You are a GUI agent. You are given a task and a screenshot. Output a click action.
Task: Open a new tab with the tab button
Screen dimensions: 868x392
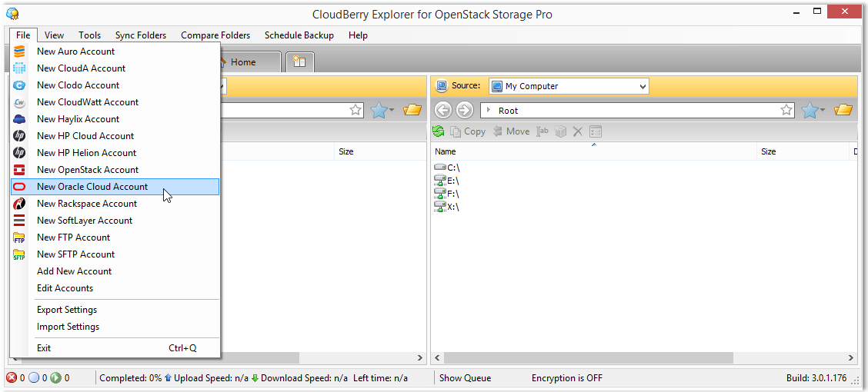(x=299, y=62)
